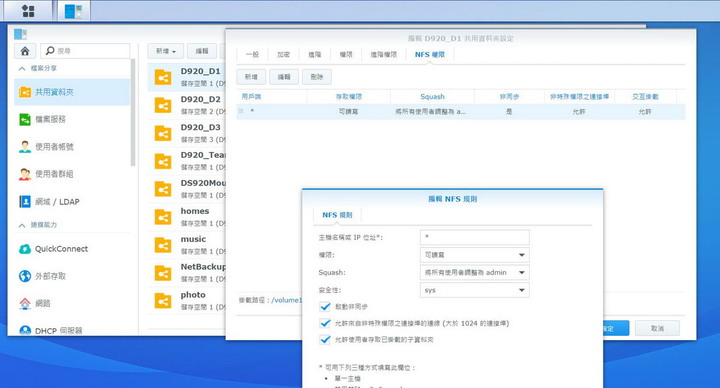This screenshot has width=720, height=388.
Task: Click the Control Panel taskbar icon
Action: [73, 11]
